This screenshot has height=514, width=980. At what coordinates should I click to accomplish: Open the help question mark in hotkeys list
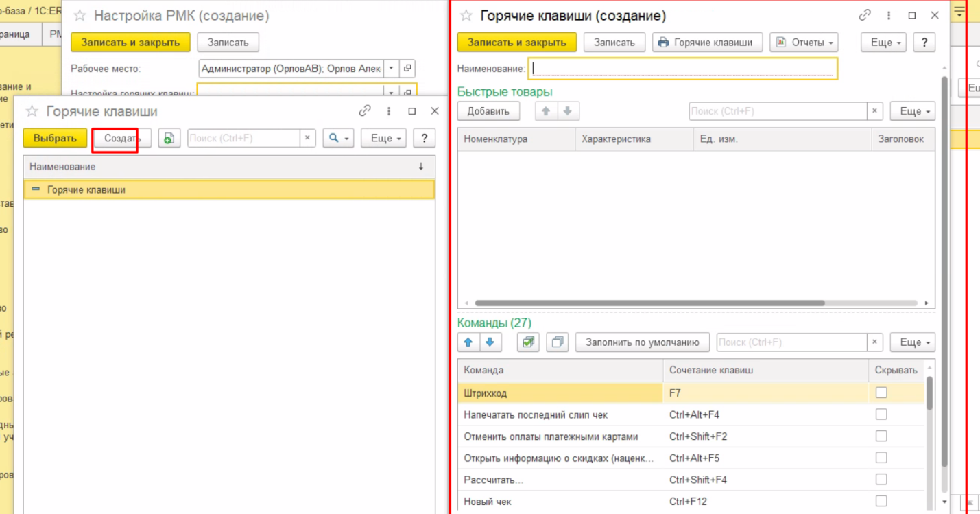(425, 138)
